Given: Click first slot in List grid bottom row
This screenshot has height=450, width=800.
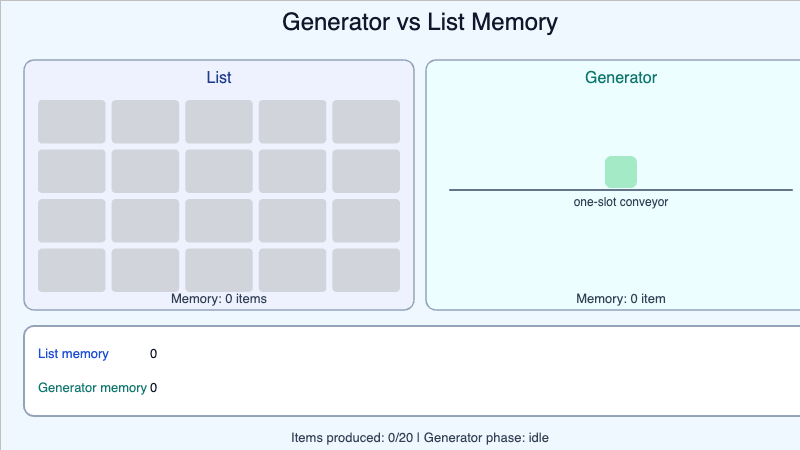Looking at the screenshot, I should [x=72, y=270].
